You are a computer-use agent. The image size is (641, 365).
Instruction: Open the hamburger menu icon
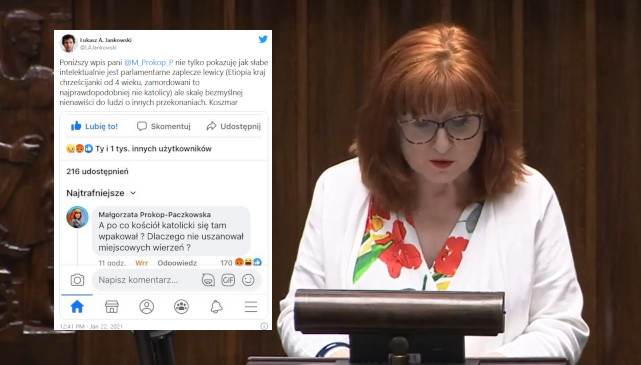pos(251,307)
